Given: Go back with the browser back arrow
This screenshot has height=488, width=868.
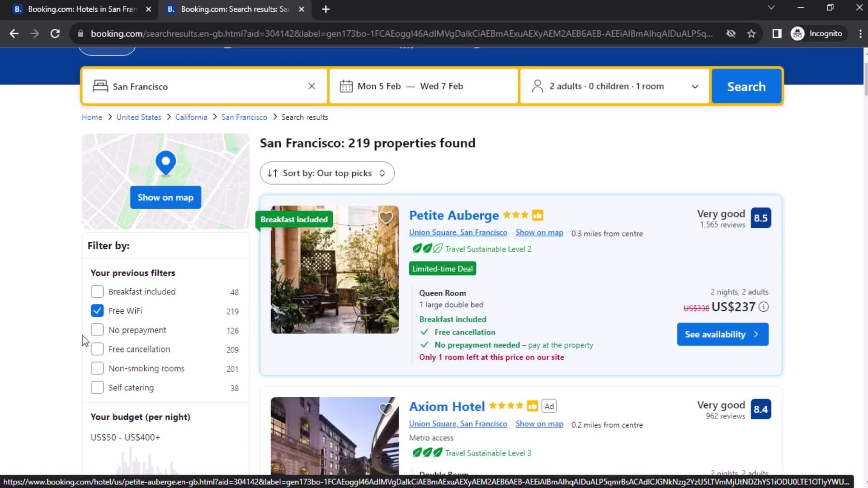Looking at the screenshot, I should [x=14, y=33].
